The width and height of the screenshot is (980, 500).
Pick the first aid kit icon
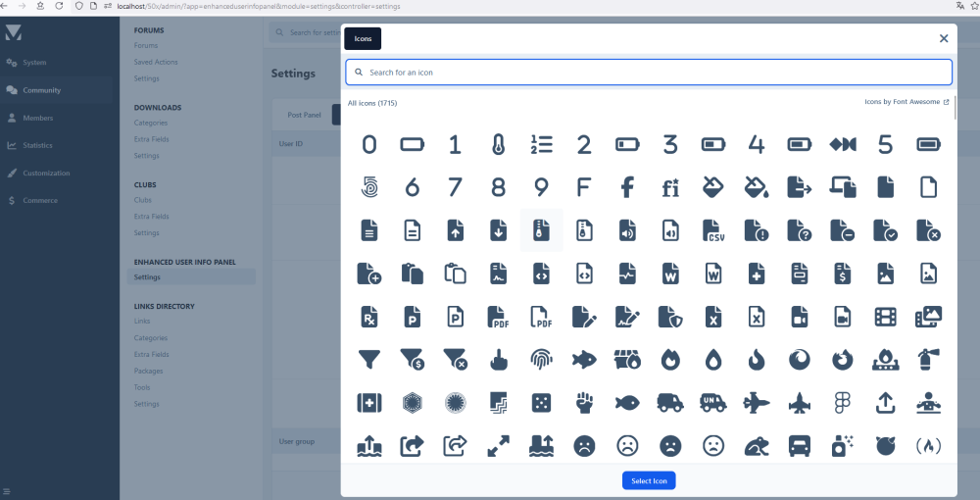pyautogui.click(x=369, y=403)
